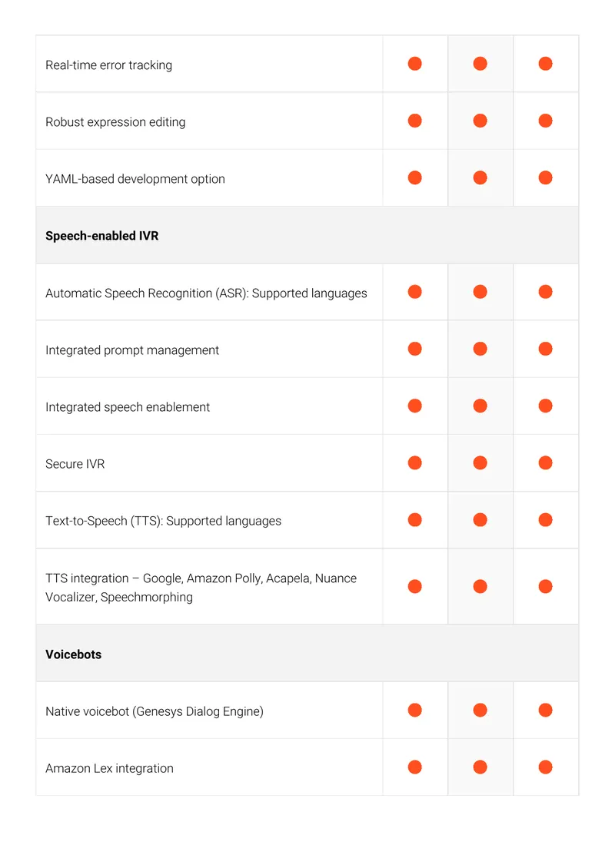The height and width of the screenshot is (868, 615).
Task: Click last-column dot for YAML-based development option
Action: tap(545, 177)
